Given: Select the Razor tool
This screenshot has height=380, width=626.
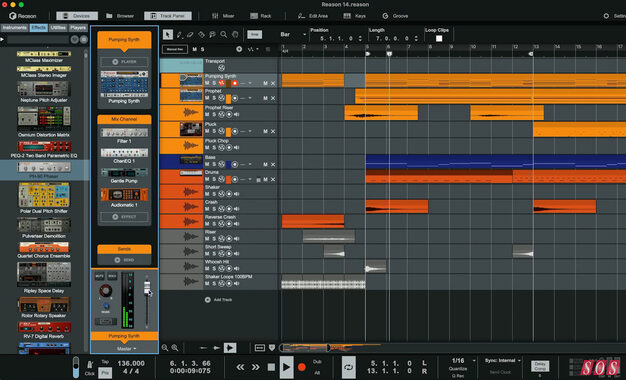Looking at the screenshot, I should coord(201,35).
